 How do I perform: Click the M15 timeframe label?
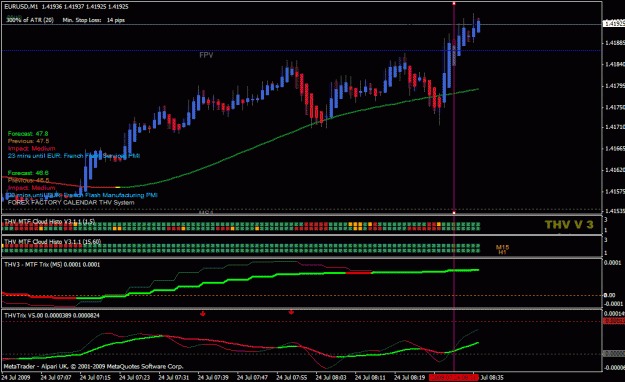tap(502, 247)
